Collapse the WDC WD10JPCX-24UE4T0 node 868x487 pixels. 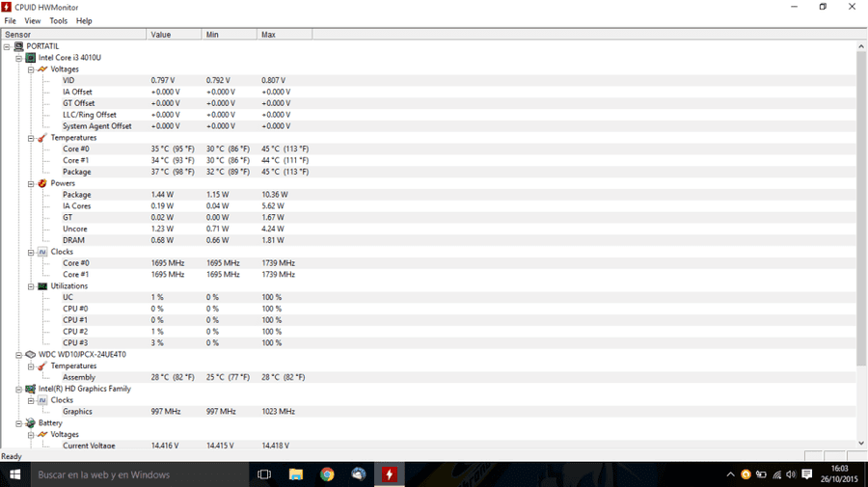pyautogui.click(x=19, y=355)
